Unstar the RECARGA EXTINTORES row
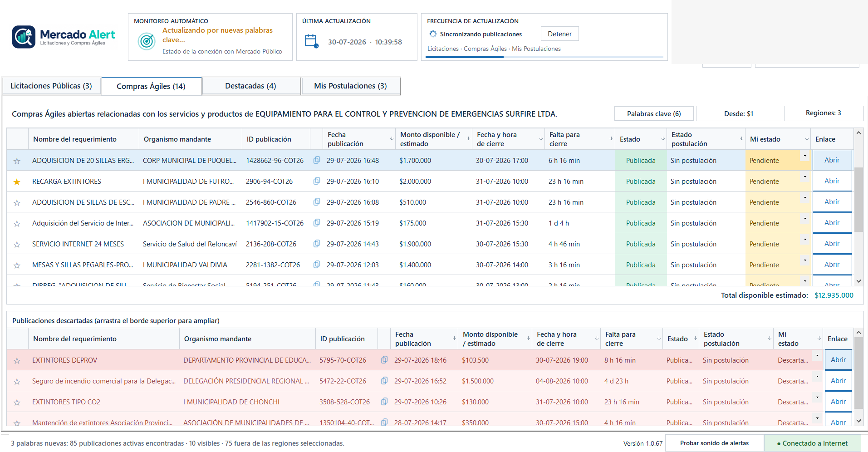This screenshot has width=868, height=452. tap(17, 182)
